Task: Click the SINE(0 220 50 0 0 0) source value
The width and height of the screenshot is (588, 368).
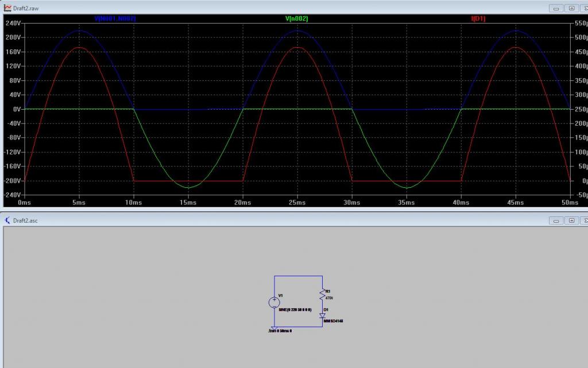Action: click(x=295, y=309)
